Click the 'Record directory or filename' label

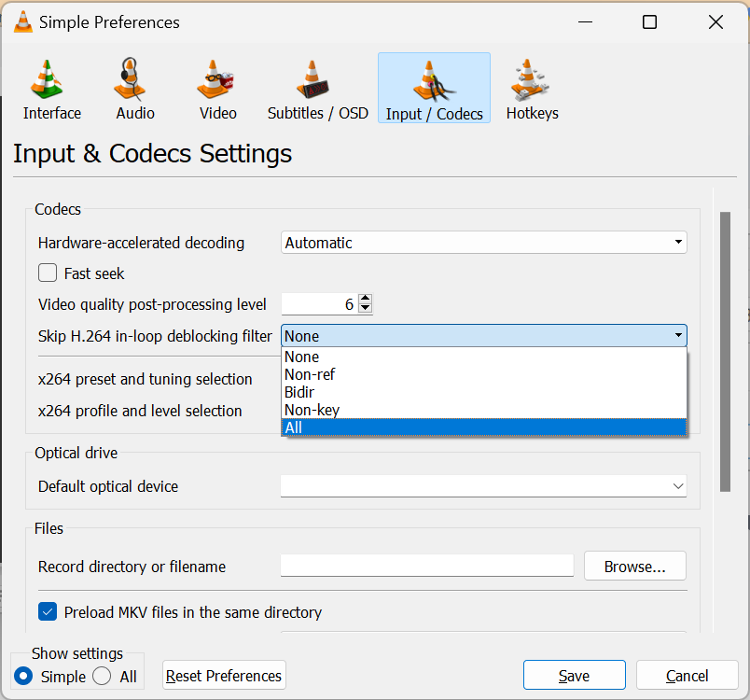click(x=132, y=567)
